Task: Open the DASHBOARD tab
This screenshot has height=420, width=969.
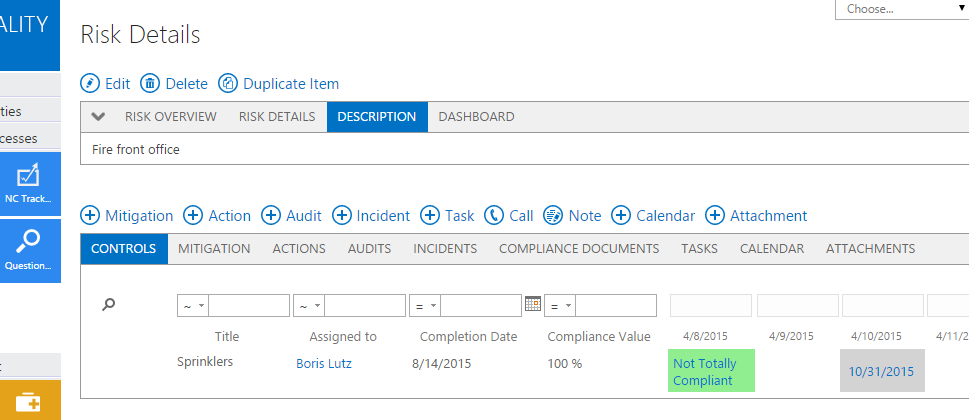Action: pos(476,117)
